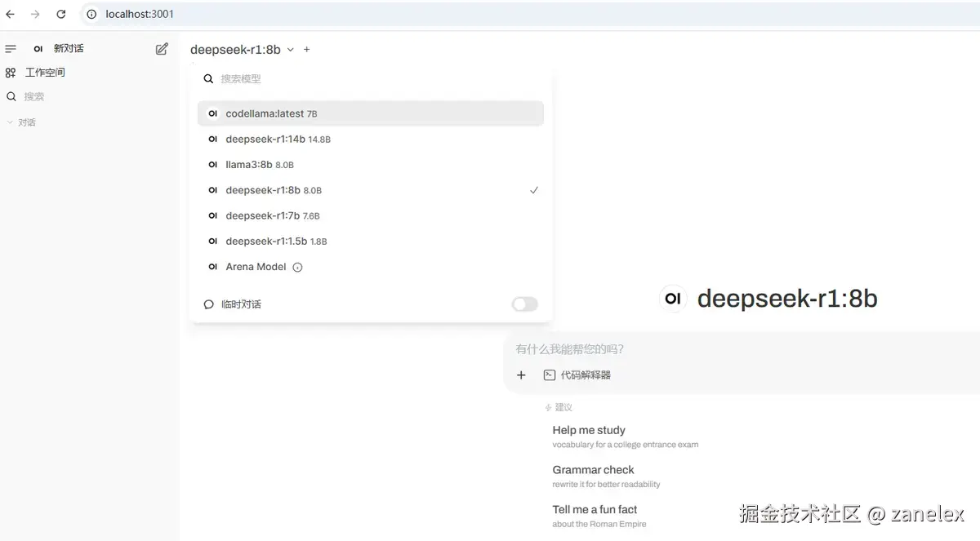Click the codellama:latest model logo icon
This screenshot has width=980, height=541.
(x=212, y=113)
